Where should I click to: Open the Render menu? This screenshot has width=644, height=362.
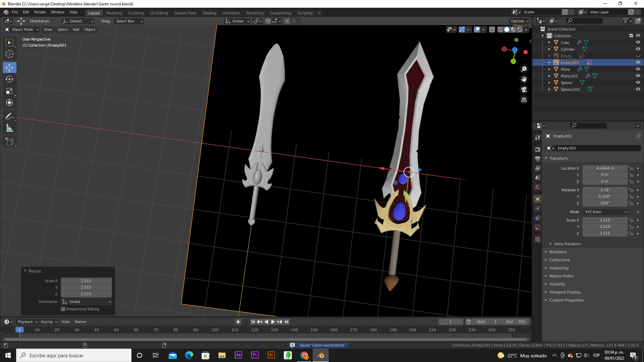click(x=40, y=12)
